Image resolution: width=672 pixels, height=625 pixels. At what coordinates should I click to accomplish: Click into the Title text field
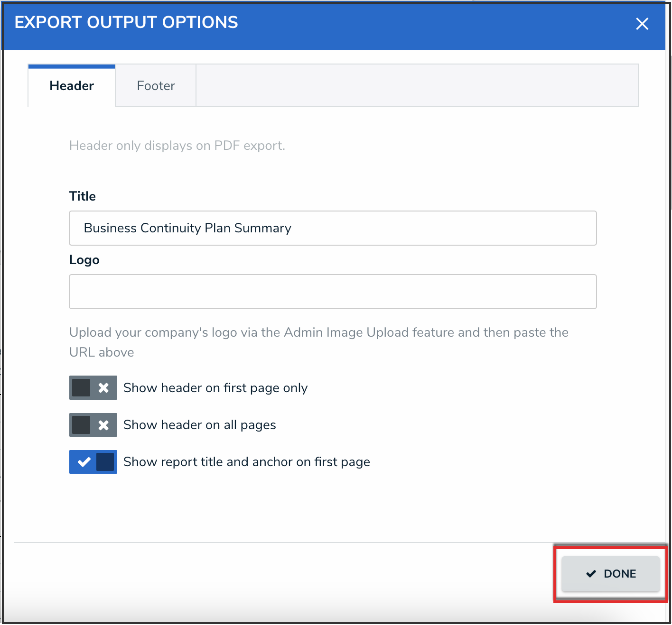click(332, 228)
